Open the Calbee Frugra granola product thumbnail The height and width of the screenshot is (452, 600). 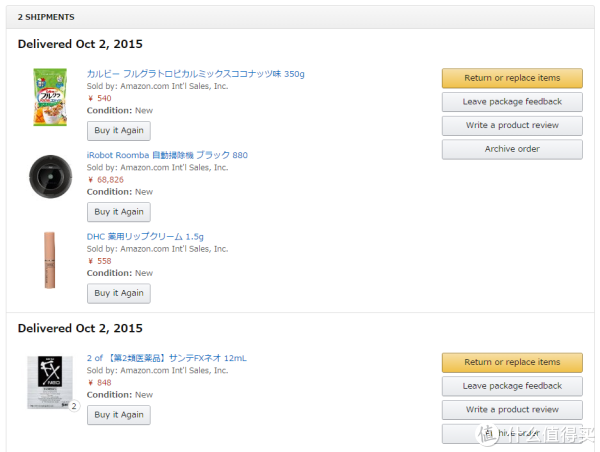[50, 97]
